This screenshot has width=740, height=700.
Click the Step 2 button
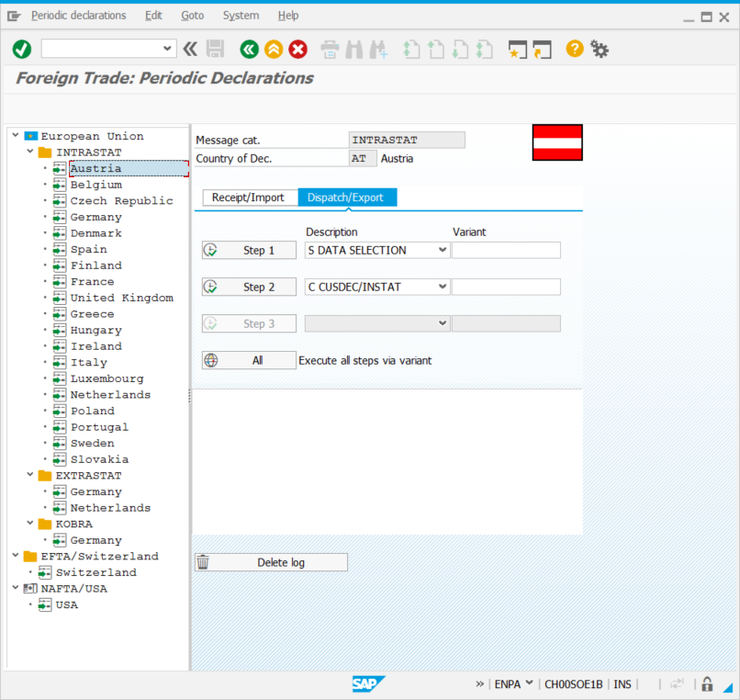249,287
